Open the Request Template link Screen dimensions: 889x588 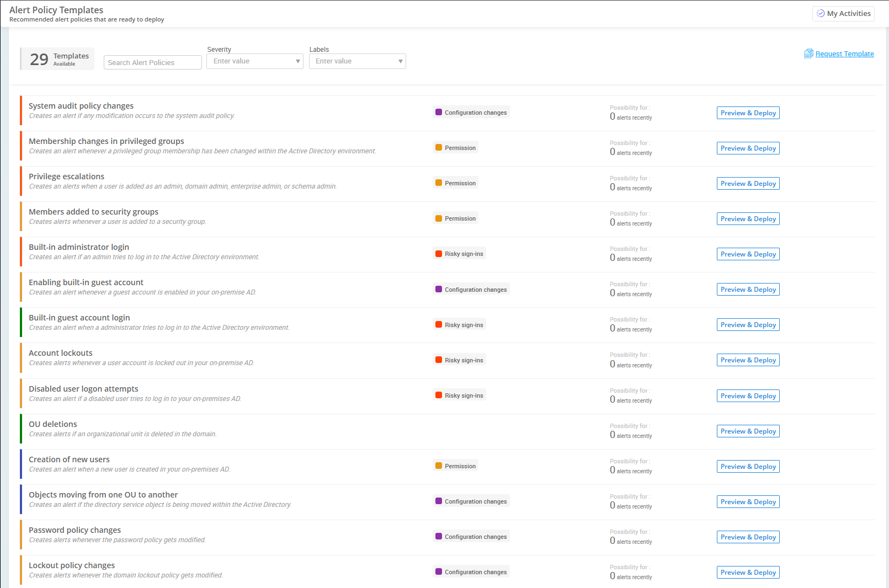coord(844,54)
